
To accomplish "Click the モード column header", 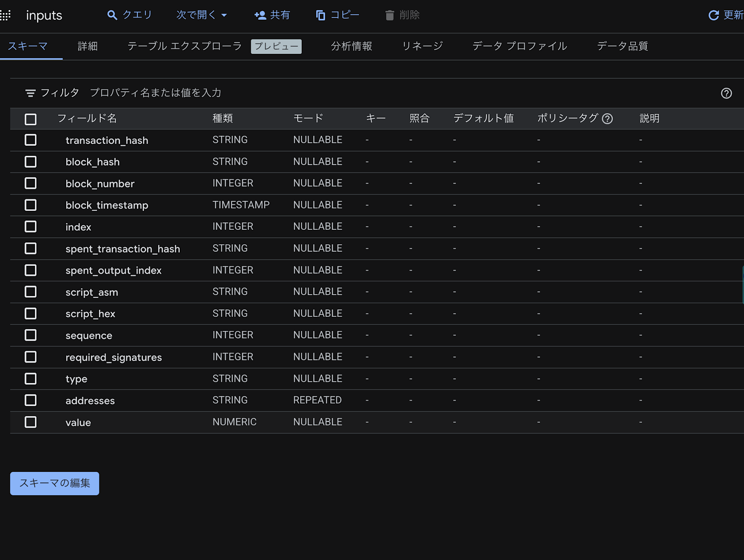I will click(x=308, y=119).
